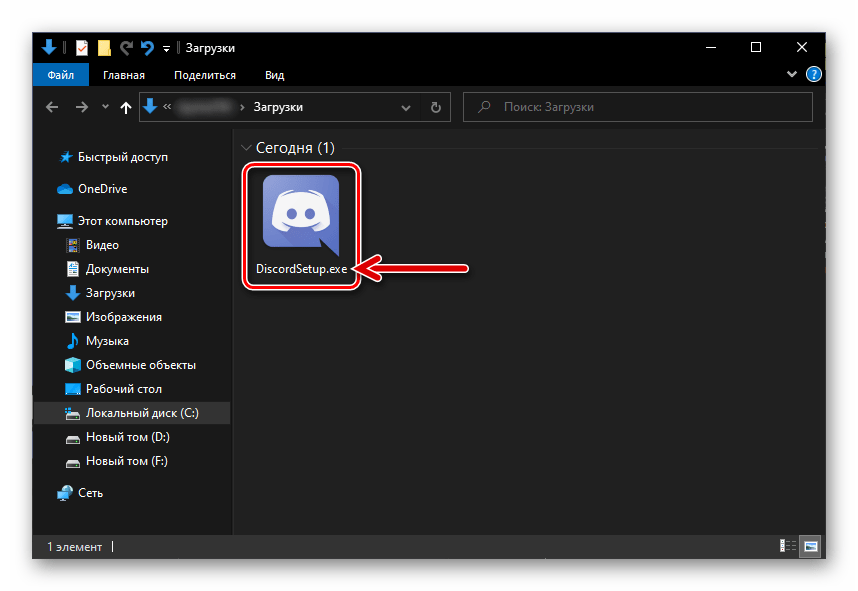Viewport: 858px width, 591px height.
Task: Click the Undo icon in title bar
Action: pos(147,48)
